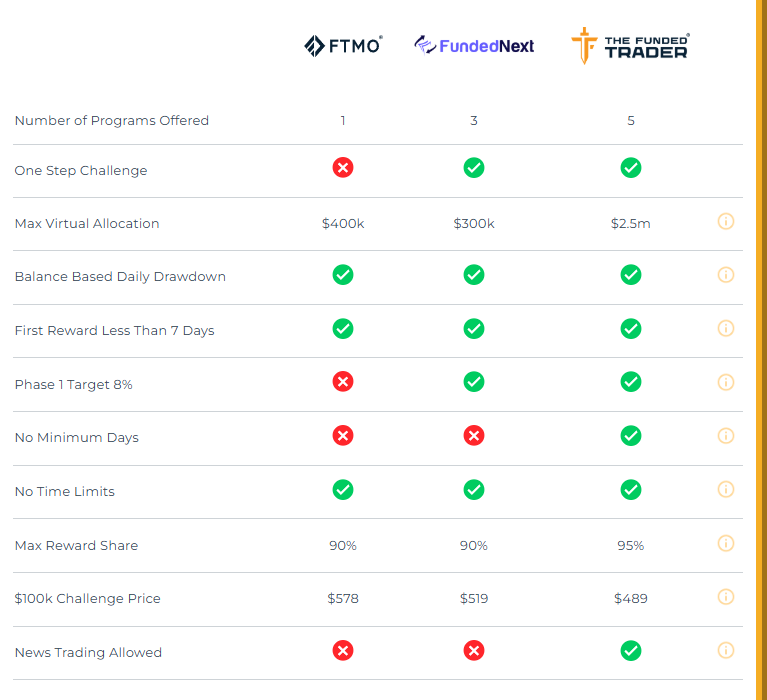
Task: Click FundedNext green check for One Step Challenge
Action: pos(474,168)
